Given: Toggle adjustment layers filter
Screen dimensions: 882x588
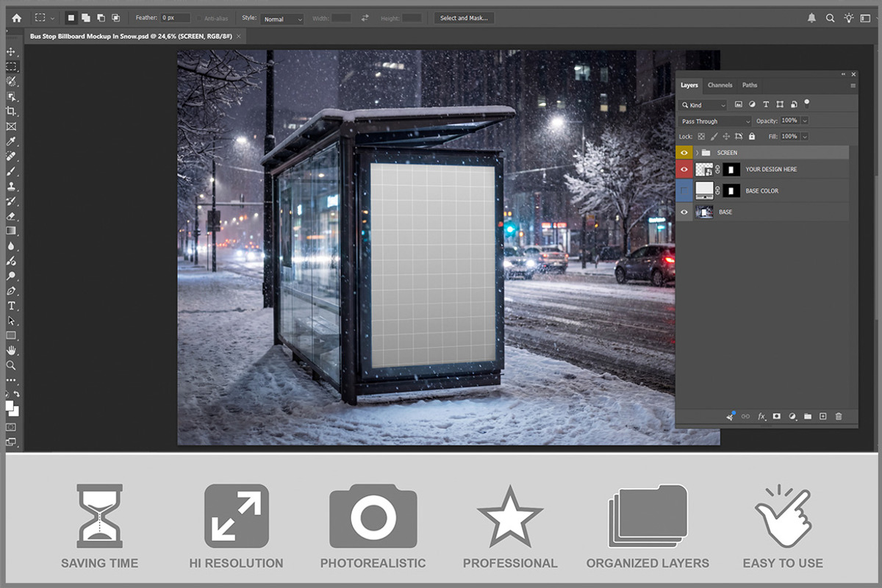Looking at the screenshot, I should point(753,105).
